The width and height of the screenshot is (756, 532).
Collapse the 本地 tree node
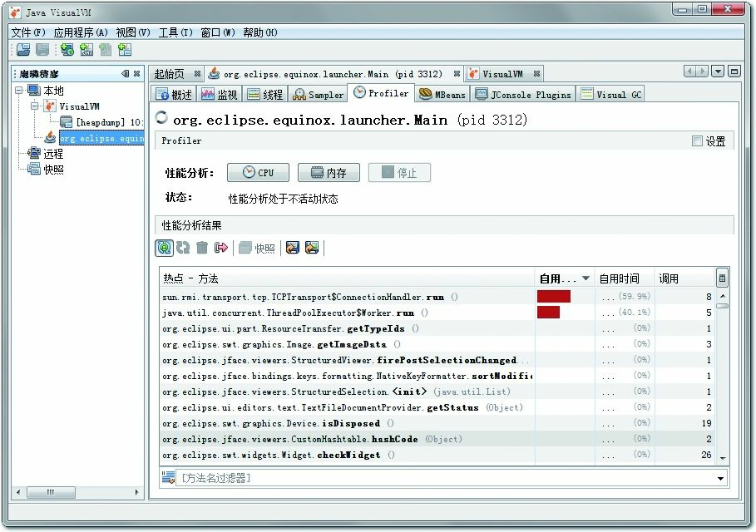point(19,90)
